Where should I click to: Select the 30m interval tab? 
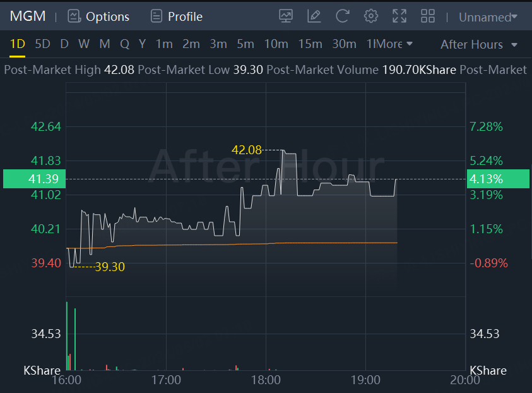pyautogui.click(x=344, y=44)
